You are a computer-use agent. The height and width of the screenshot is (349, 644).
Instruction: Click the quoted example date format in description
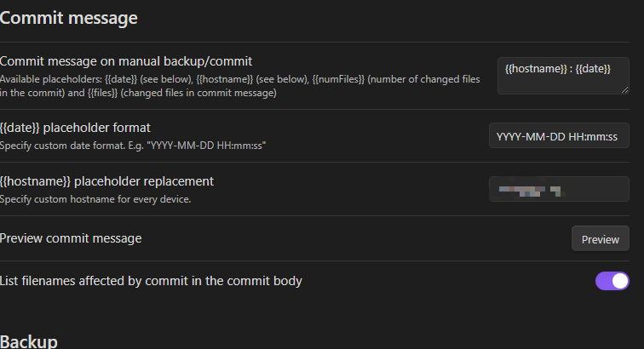[206, 146]
